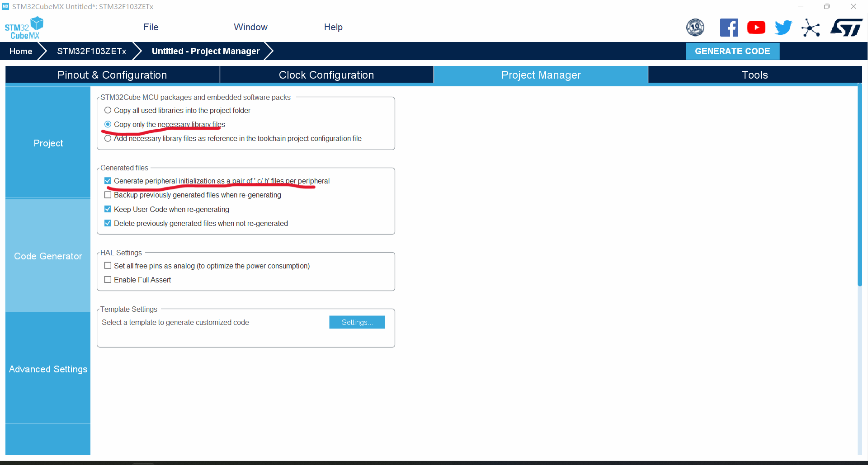Click the vertical scrollbar on the right
The image size is (868, 465).
click(860, 185)
